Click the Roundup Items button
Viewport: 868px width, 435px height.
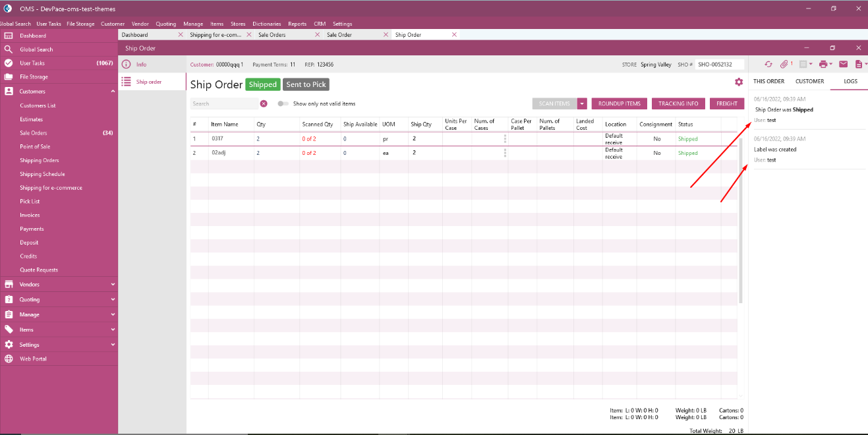click(x=619, y=103)
